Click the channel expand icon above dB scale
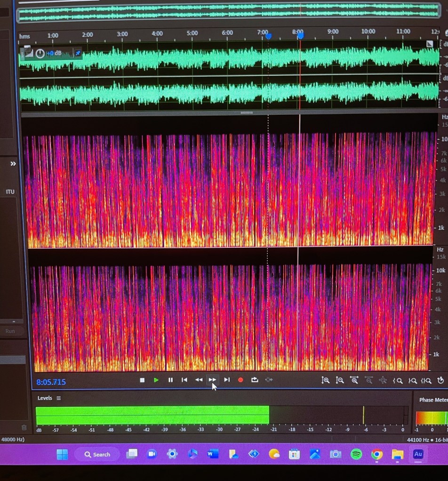Image resolution: width=448 pixels, height=481 pixels. [x=430, y=44]
